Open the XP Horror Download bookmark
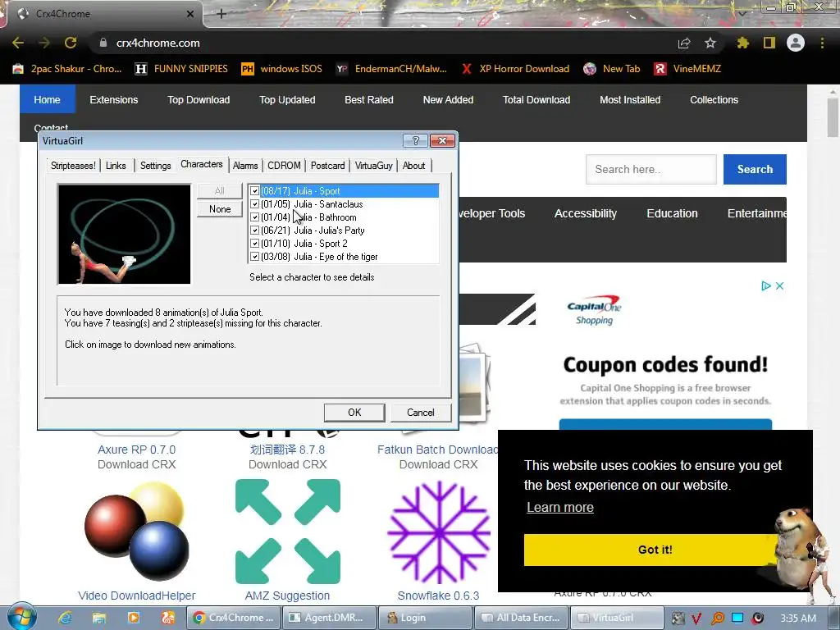Viewport: 840px width, 630px height. (515, 69)
